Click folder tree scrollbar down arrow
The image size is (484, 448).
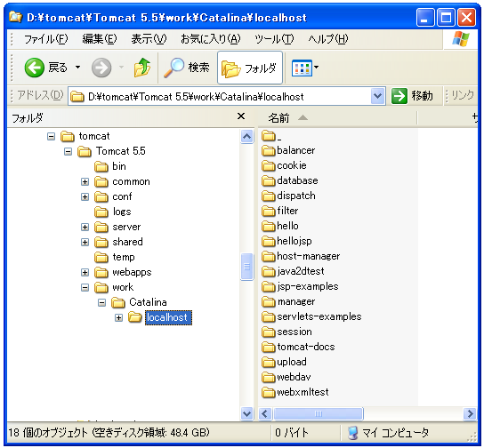[x=246, y=413]
